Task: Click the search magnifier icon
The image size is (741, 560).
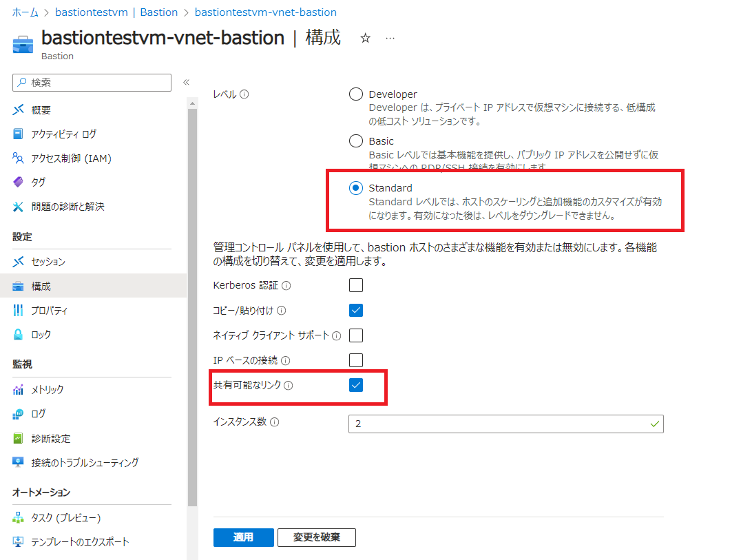Action: (x=22, y=82)
